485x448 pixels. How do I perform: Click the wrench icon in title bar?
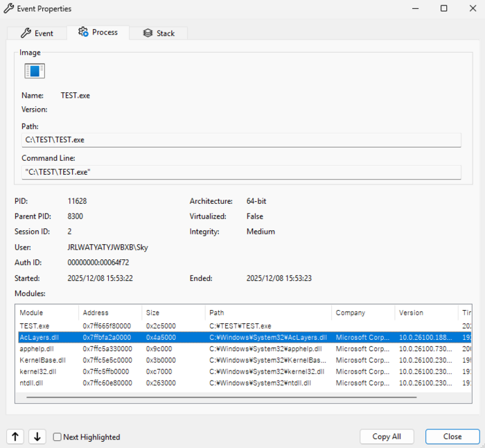(8, 9)
